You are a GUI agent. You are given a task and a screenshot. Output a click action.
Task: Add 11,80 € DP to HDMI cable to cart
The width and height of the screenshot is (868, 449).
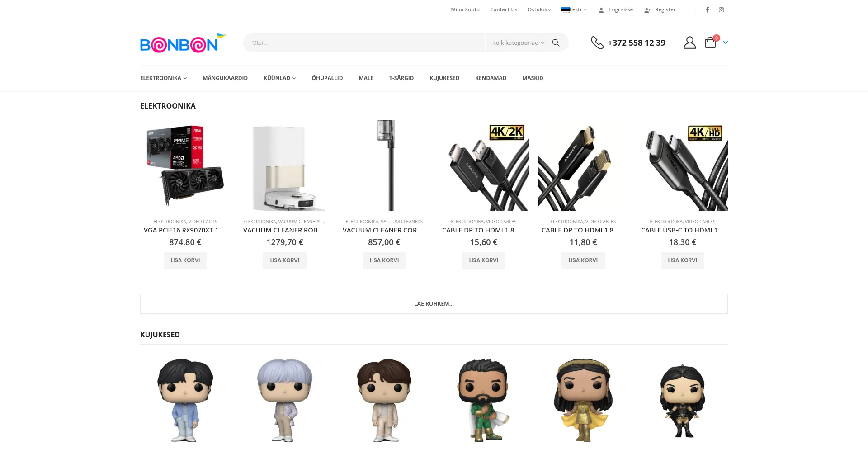click(x=583, y=260)
